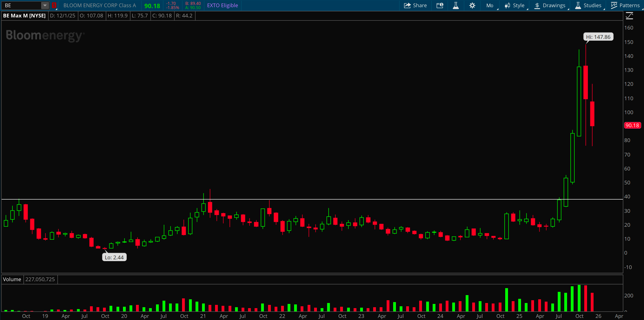Click the flask quick-study icon
644x320 pixels.
point(456,6)
